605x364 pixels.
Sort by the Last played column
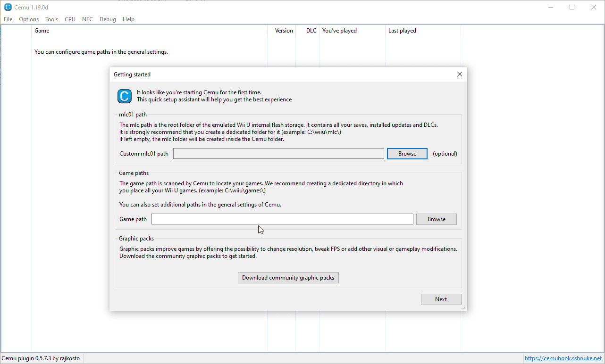click(402, 31)
